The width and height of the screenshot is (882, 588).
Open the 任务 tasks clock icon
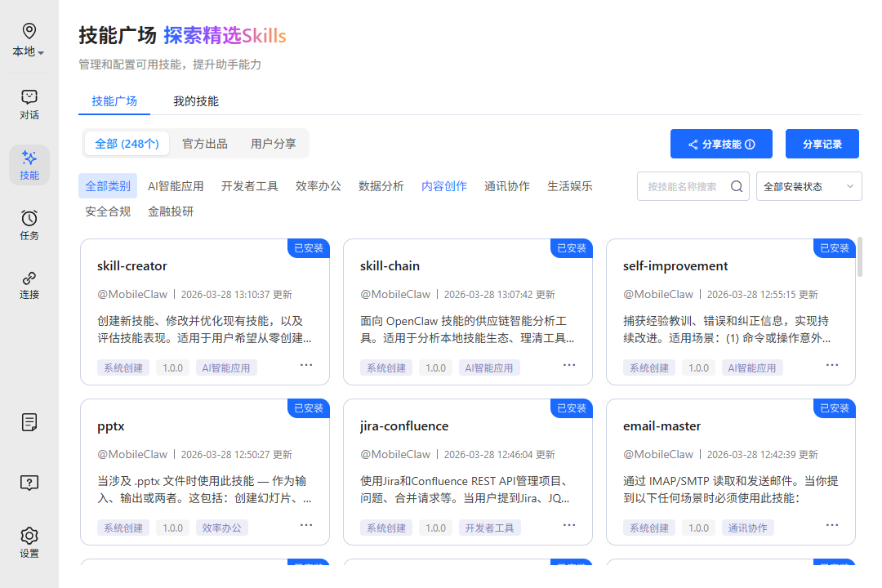pyautogui.click(x=29, y=218)
